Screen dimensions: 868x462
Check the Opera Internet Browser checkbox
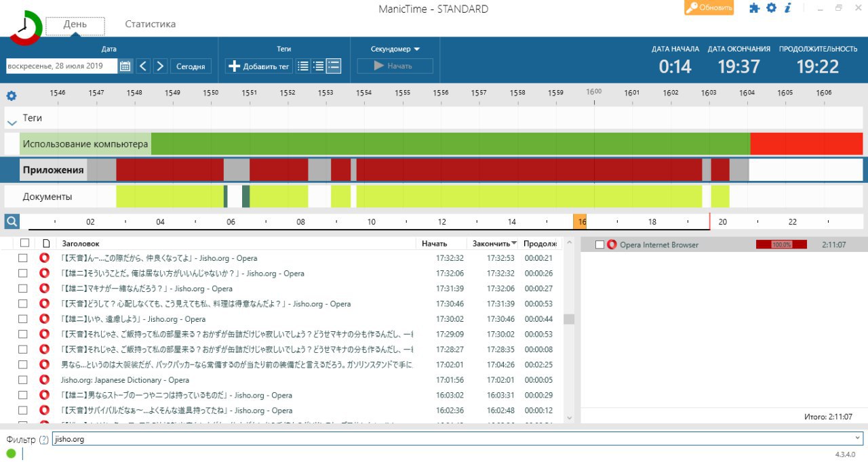click(x=599, y=245)
